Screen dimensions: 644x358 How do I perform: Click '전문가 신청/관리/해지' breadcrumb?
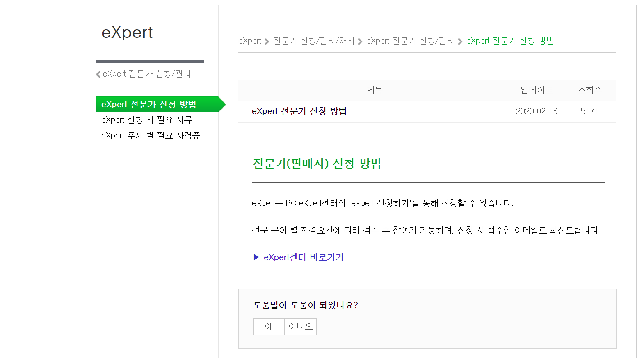[x=314, y=41]
